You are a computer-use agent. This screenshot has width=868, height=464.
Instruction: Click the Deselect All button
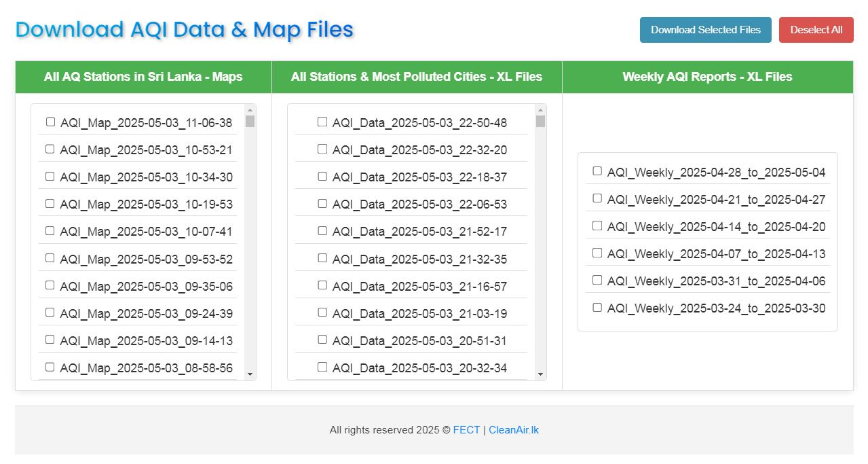coord(816,30)
